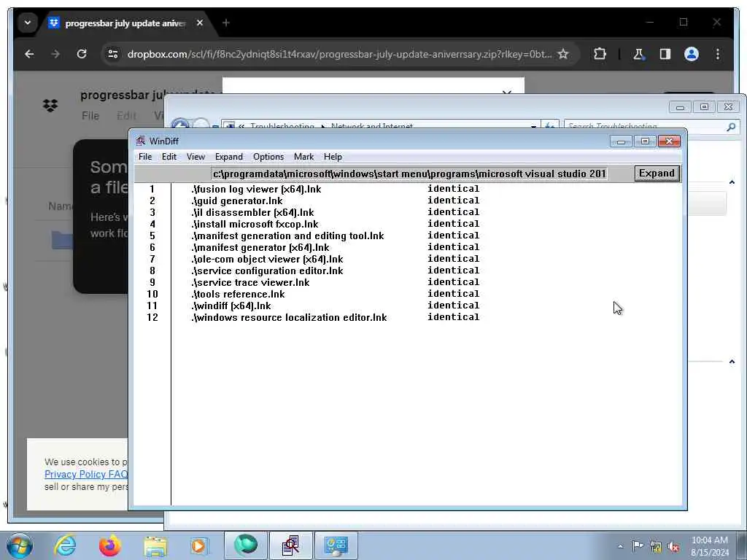This screenshot has width=747, height=560.
Task: Open Windows Media Player from taskbar
Action: pyautogui.click(x=198, y=545)
